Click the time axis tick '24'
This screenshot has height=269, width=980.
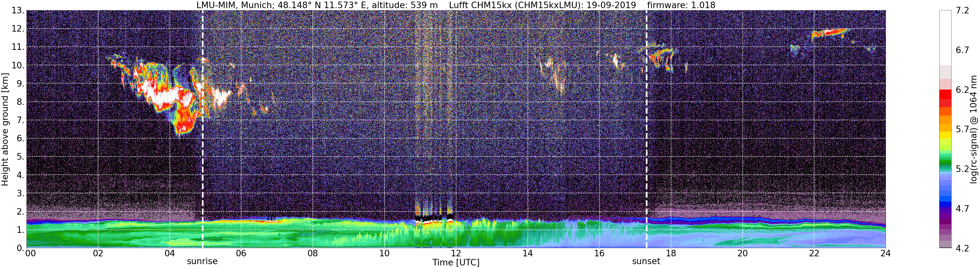(x=885, y=253)
